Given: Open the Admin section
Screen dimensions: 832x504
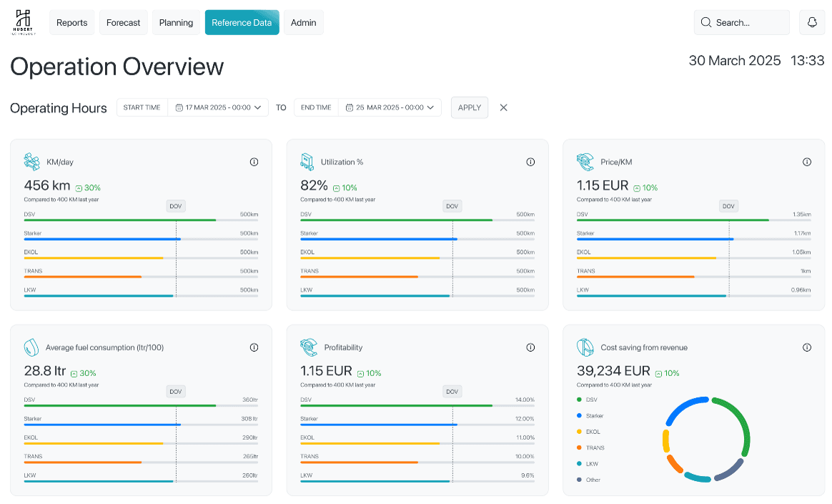Looking at the screenshot, I should (x=304, y=22).
